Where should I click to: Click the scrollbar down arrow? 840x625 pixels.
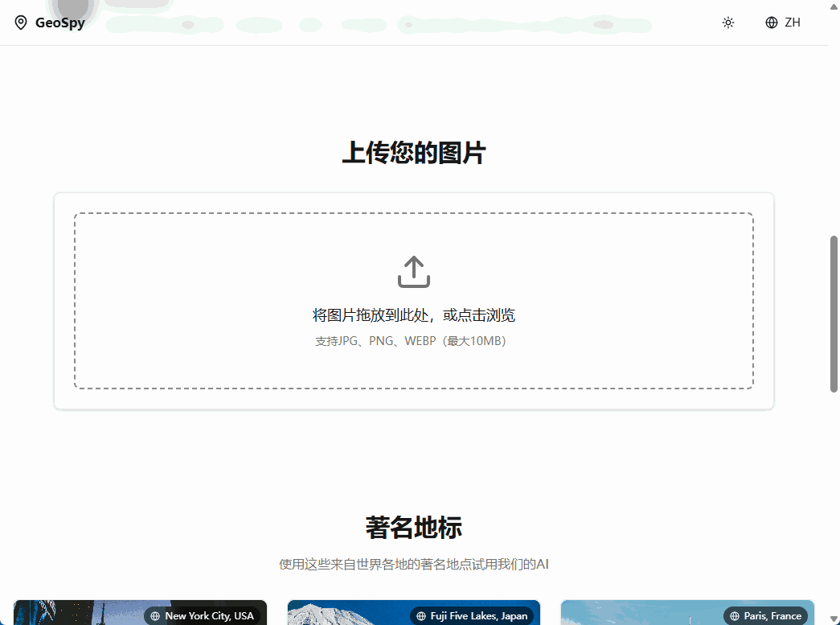point(834,619)
